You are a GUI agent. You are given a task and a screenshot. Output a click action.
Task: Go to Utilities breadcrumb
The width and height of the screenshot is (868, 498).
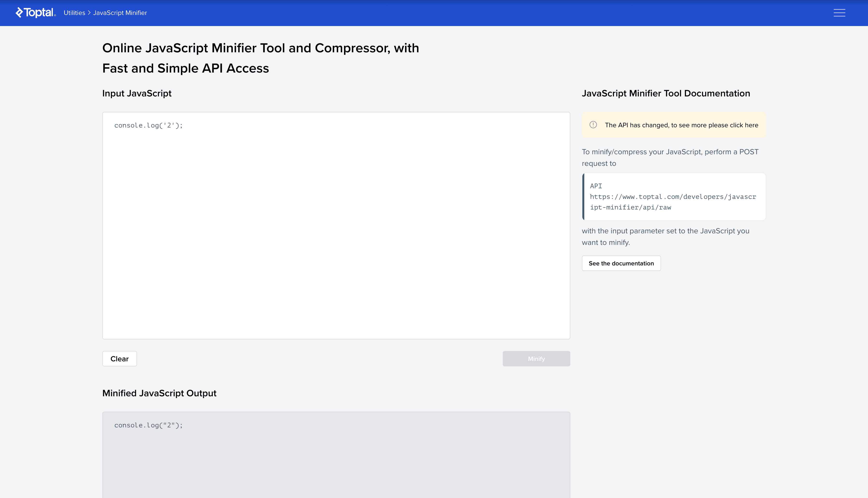74,13
